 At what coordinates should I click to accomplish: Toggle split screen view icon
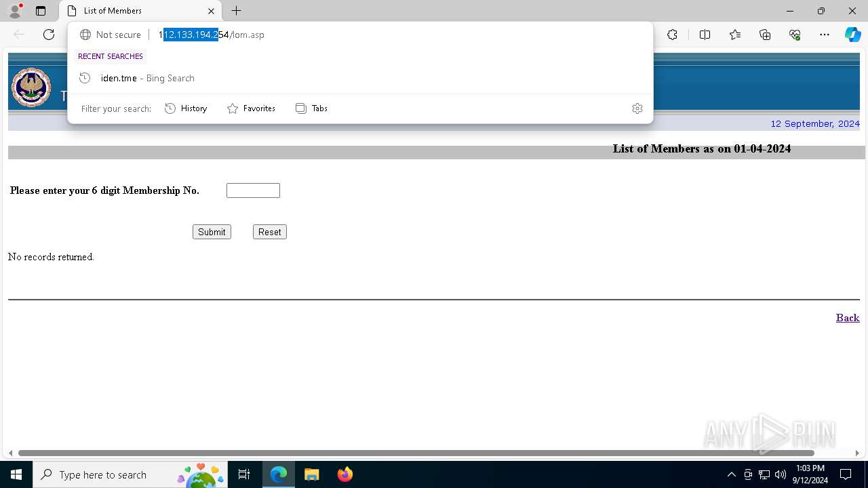705,35
